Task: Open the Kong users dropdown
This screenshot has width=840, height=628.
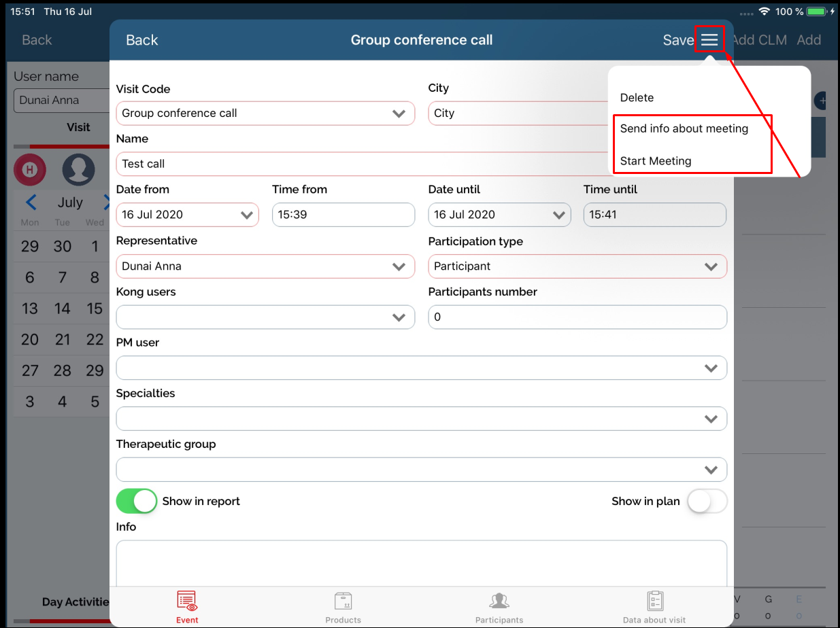Action: [399, 317]
